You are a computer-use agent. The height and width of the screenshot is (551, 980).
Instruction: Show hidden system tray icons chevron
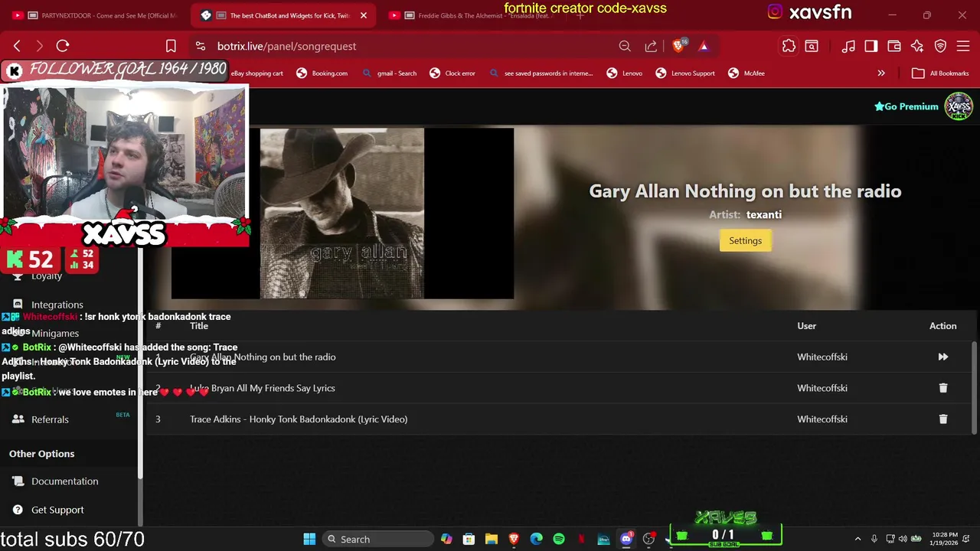pos(857,540)
